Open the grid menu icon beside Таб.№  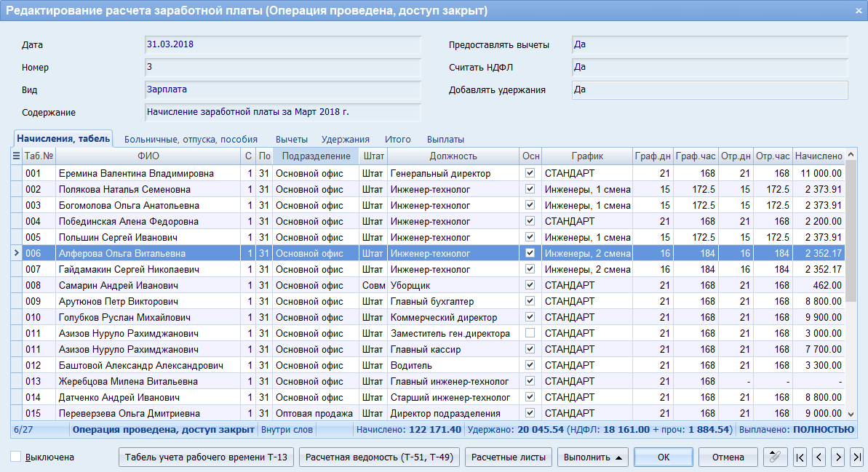[x=16, y=156]
